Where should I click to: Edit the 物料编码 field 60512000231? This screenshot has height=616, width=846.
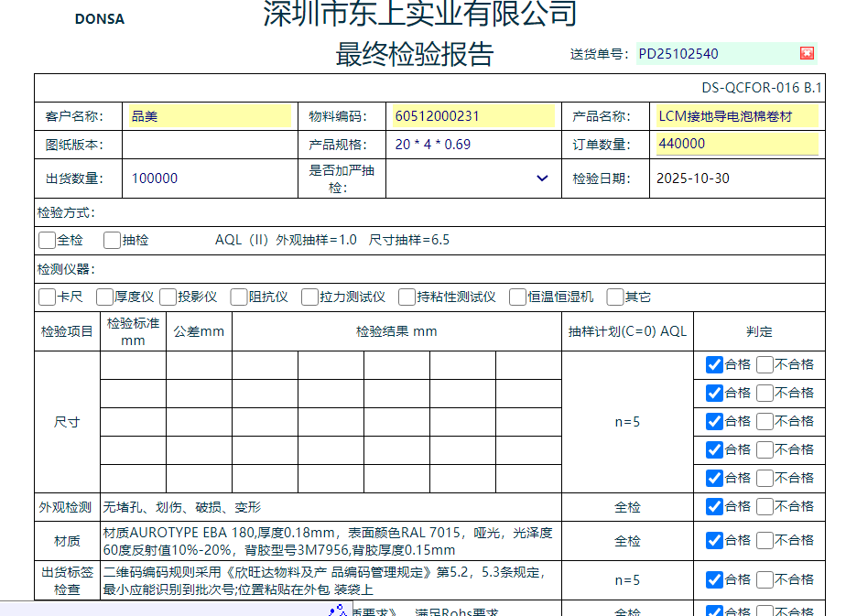click(x=472, y=116)
